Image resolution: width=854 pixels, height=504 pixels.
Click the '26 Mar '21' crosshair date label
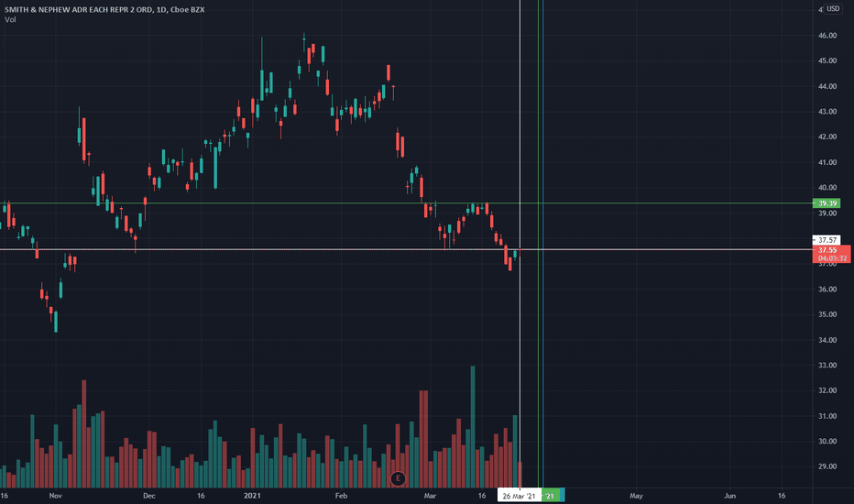tap(519, 496)
